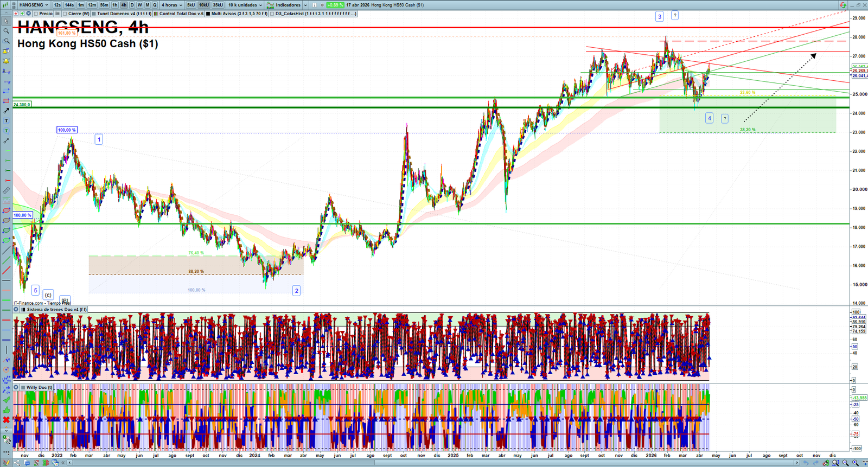Image resolution: width=868 pixels, height=467 pixels.
Task: Click the '24.300,0' price level label
Action: click(x=22, y=105)
